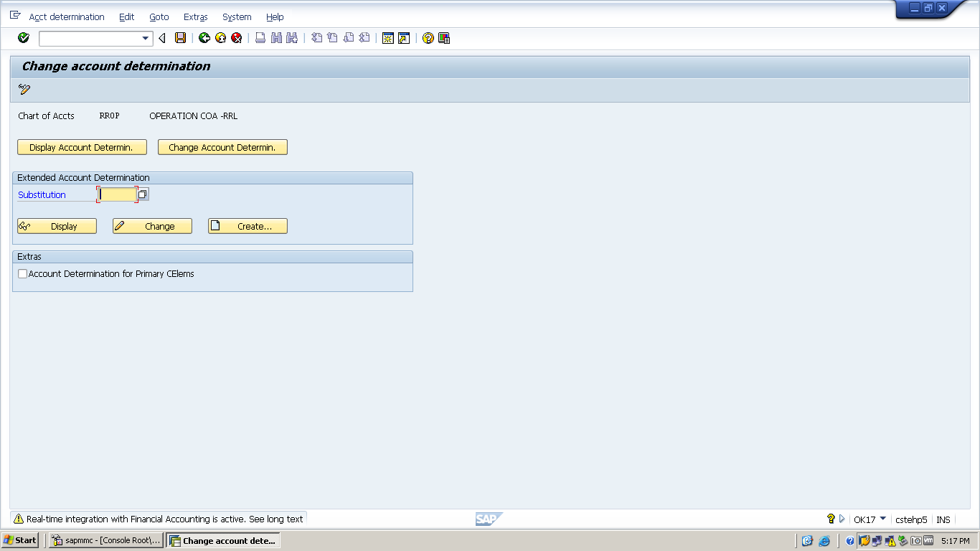Click Change Account Determin. button

[222, 147]
